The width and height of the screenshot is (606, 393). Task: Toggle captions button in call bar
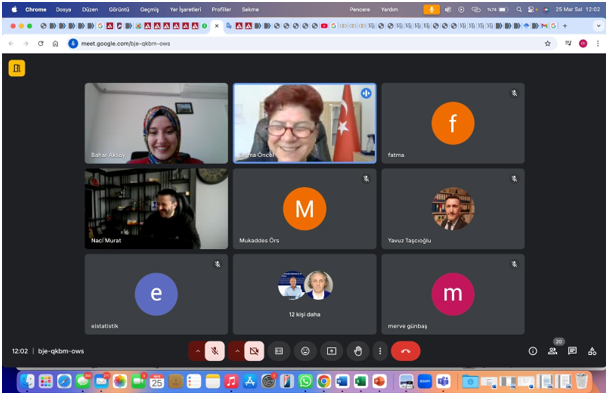279,351
